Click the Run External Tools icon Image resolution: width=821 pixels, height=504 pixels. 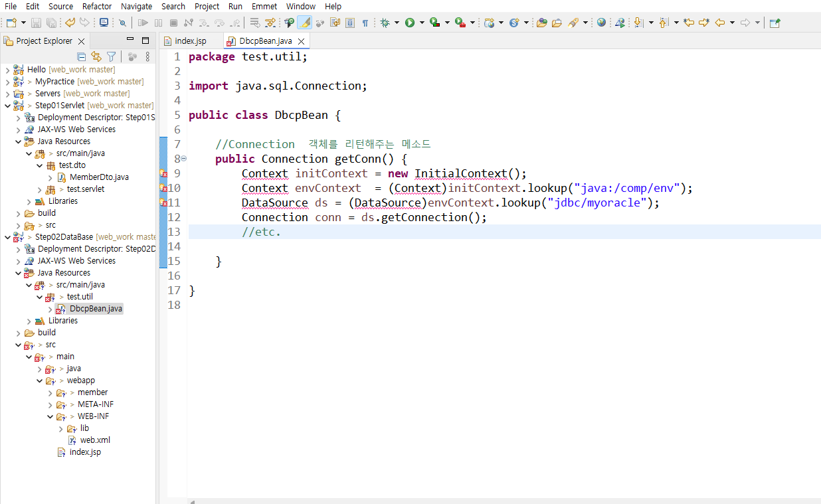[460, 23]
